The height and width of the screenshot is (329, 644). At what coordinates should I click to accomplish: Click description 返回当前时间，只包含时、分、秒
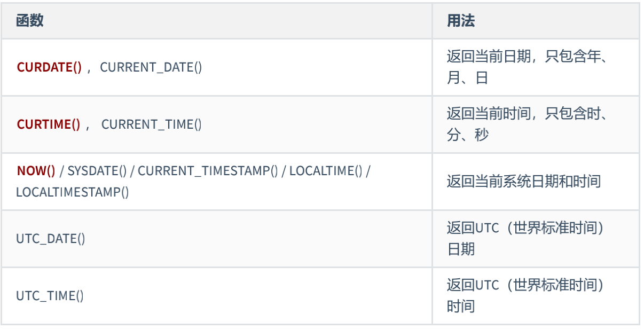coord(528,124)
